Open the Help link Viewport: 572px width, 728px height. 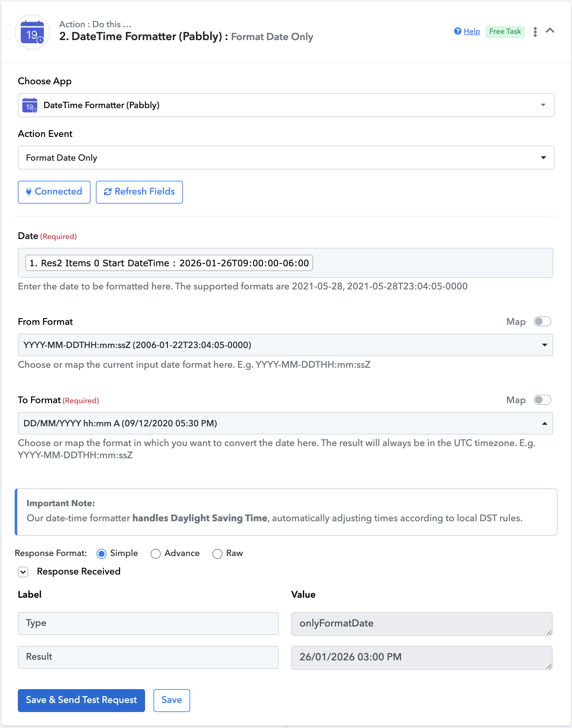coord(471,31)
